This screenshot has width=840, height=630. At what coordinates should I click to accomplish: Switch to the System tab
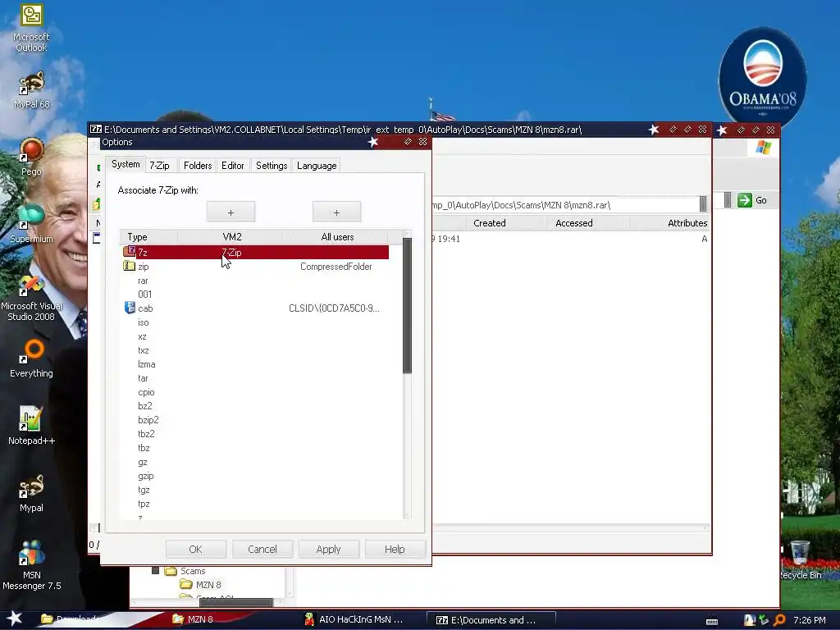click(x=126, y=164)
